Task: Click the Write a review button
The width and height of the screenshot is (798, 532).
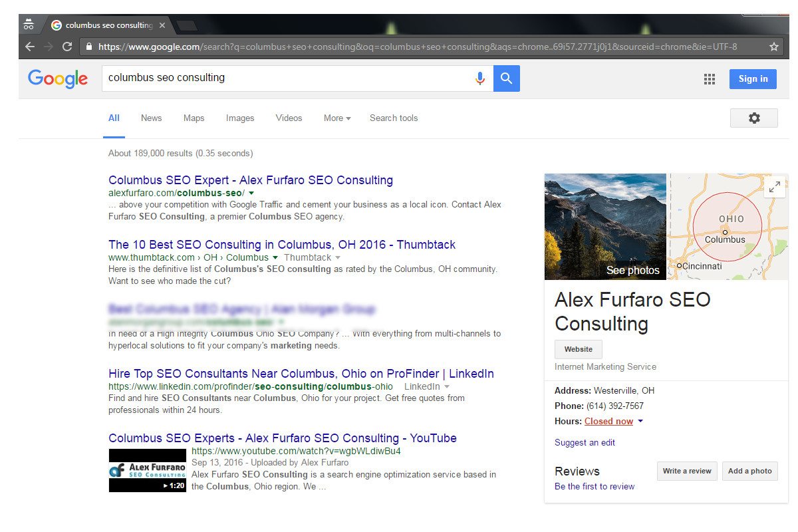Action: coord(687,471)
